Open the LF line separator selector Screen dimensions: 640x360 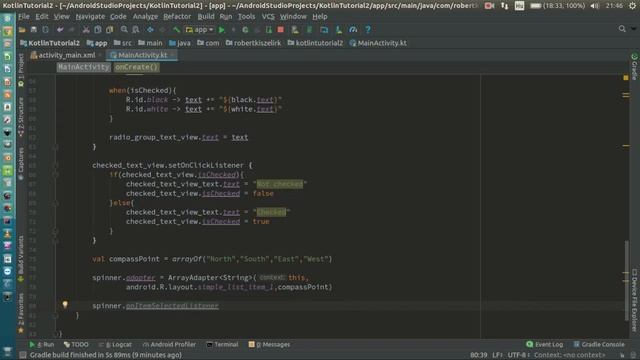[497, 355]
